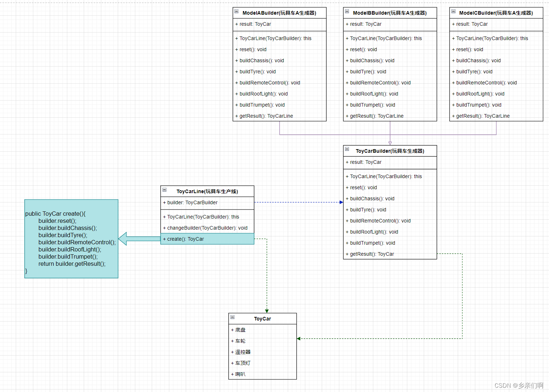Collapse the ModelBBuilder class box
This screenshot has width=549, height=392.
pos(347,11)
